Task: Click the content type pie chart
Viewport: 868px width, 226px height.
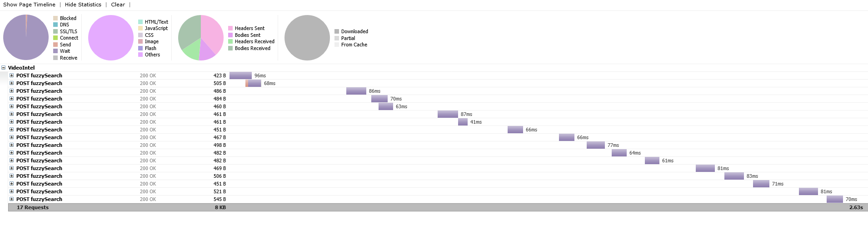Action: pos(111,38)
